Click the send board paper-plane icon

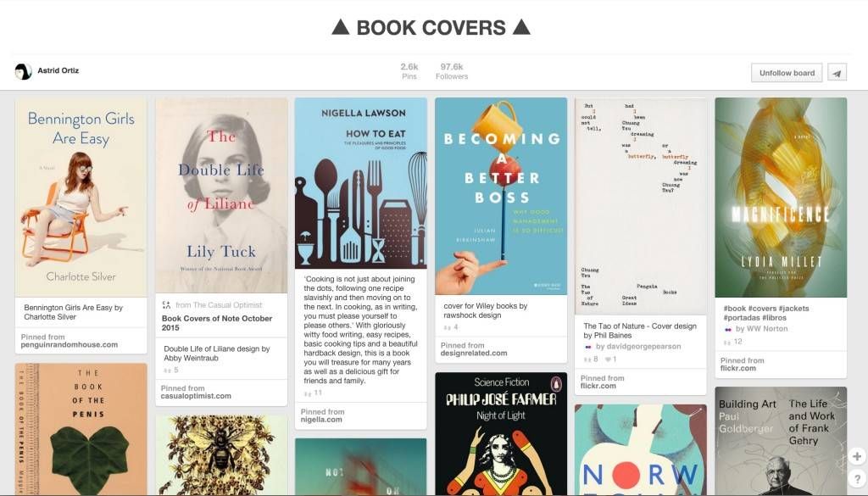coord(837,73)
